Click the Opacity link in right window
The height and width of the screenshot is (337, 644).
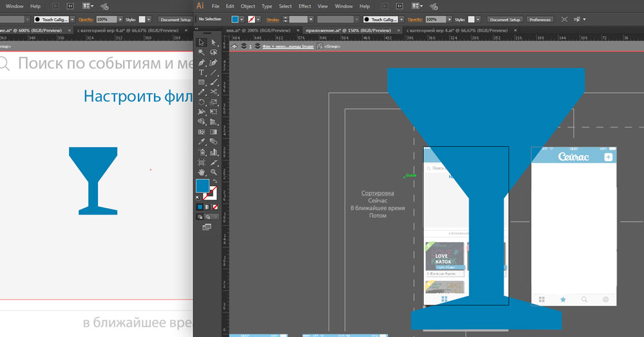pyautogui.click(x=415, y=19)
